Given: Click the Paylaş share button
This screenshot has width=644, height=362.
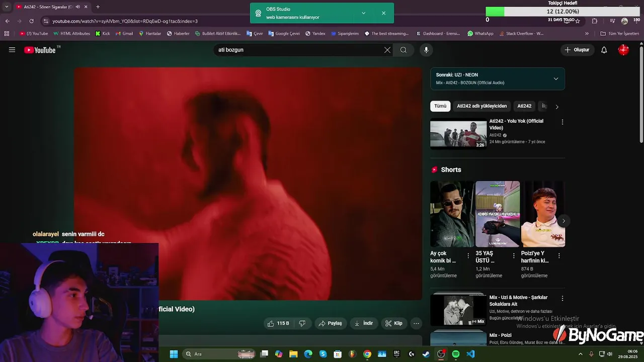Looking at the screenshot, I should pyautogui.click(x=331, y=323).
